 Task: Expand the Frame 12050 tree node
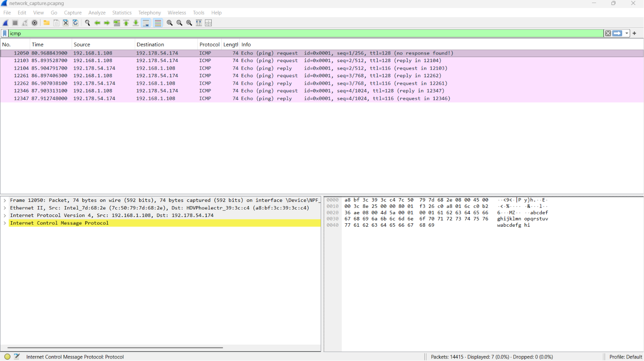pos(5,200)
